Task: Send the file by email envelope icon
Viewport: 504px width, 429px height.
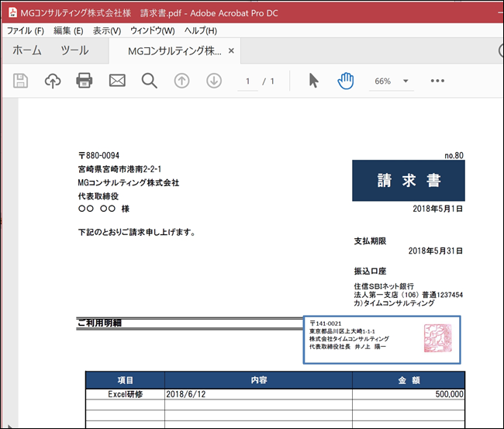Action: 117,81
